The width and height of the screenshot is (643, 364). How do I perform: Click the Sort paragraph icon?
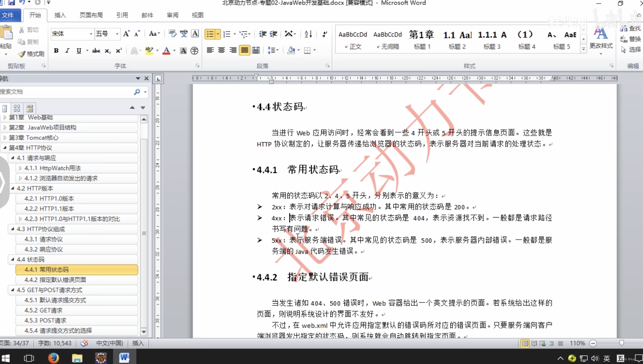308,34
